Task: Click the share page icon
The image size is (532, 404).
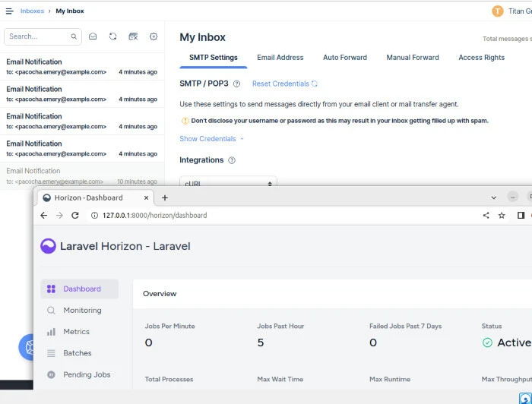Action: coord(486,215)
